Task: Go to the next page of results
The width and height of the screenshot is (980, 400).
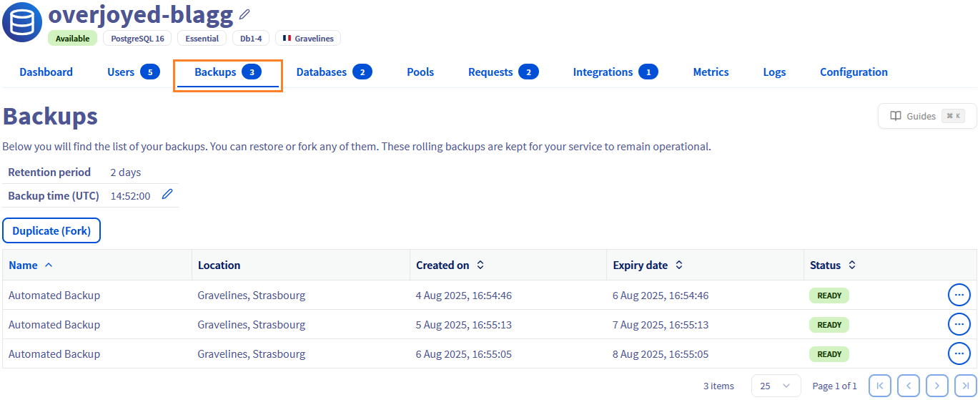Action: click(x=936, y=386)
